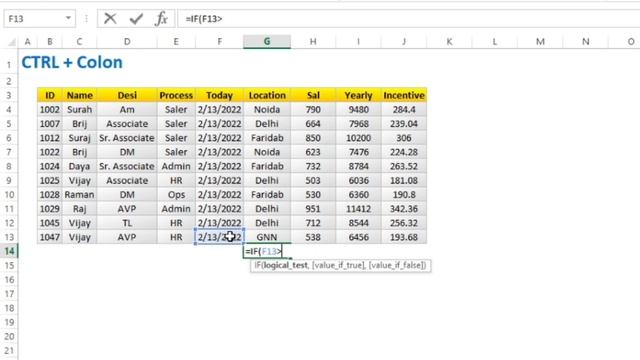Viewport: 640px width, 360px height.
Task: Click the 'Today' table header cell
Action: pyautogui.click(x=220, y=95)
